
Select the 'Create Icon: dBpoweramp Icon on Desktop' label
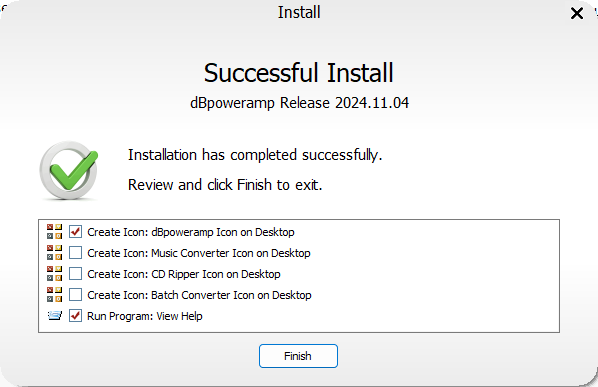[x=191, y=232]
